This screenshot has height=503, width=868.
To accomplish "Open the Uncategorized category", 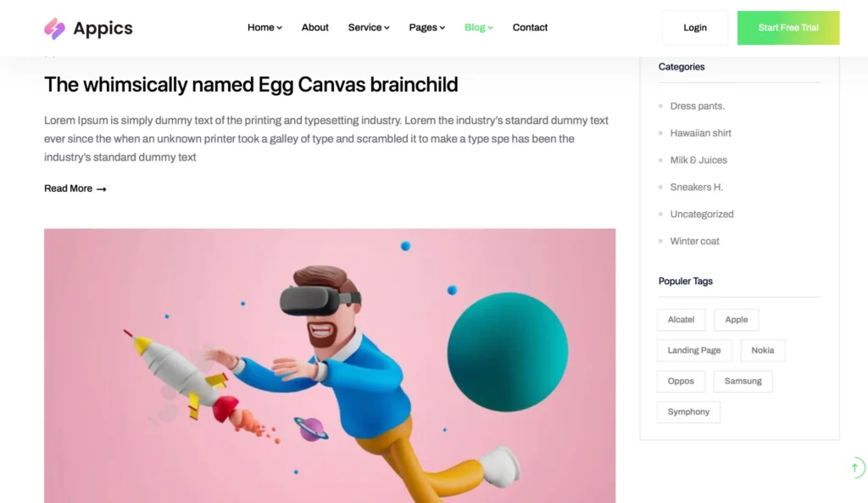I will (701, 214).
